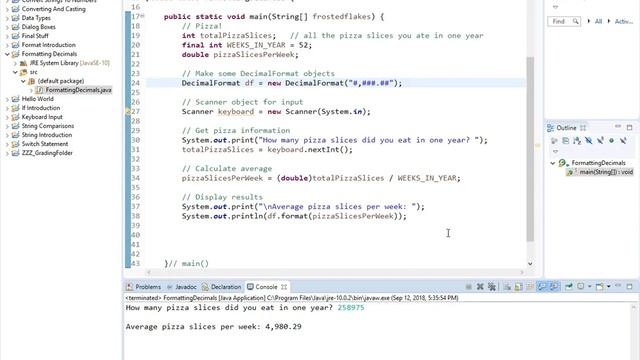Click the user input 258975 in console

tap(351, 308)
